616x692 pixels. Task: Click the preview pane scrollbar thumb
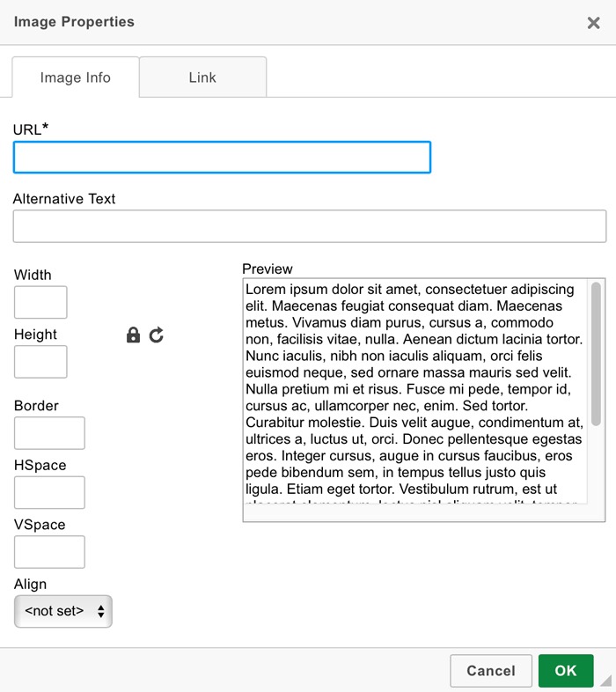pyautogui.click(x=596, y=354)
